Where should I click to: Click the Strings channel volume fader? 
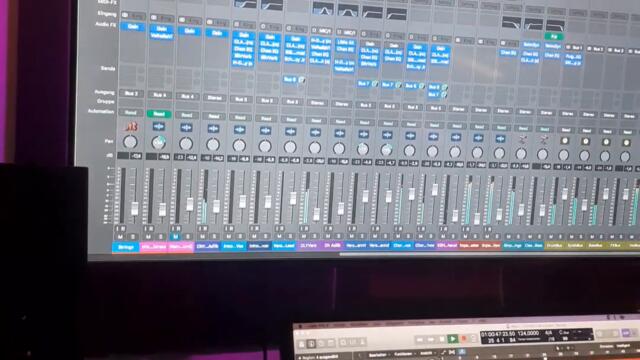click(x=134, y=208)
